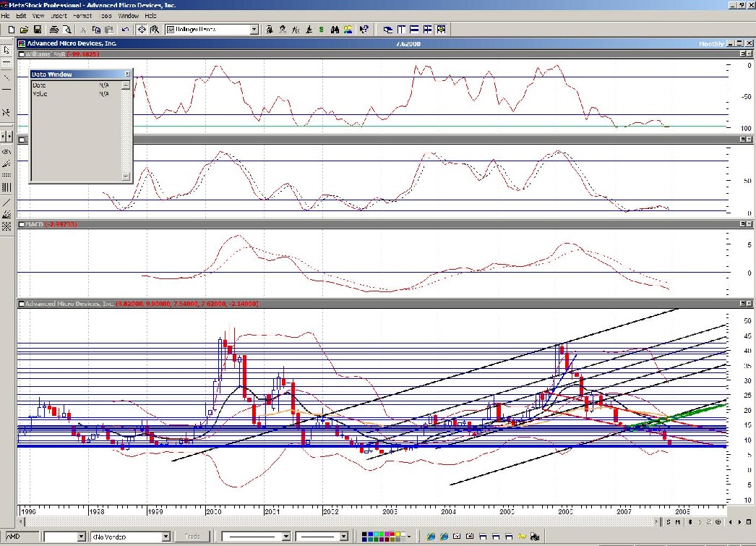Image resolution: width=756 pixels, height=546 pixels.
Task: Toggle the Williams' %R panel title box
Action: coord(21,54)
